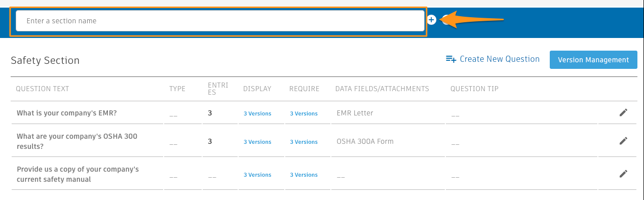Open Display 3 Versions for OSHA 300 question

[x=257, y=142]
